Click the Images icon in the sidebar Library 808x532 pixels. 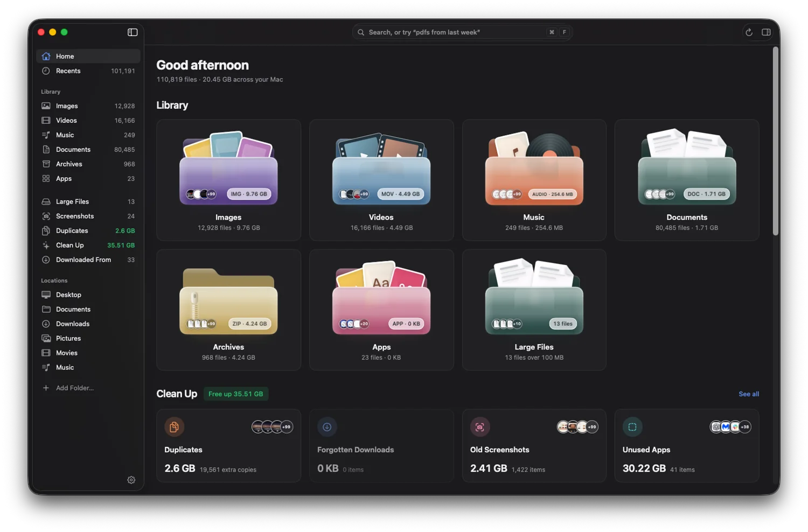tap(46, 106)
